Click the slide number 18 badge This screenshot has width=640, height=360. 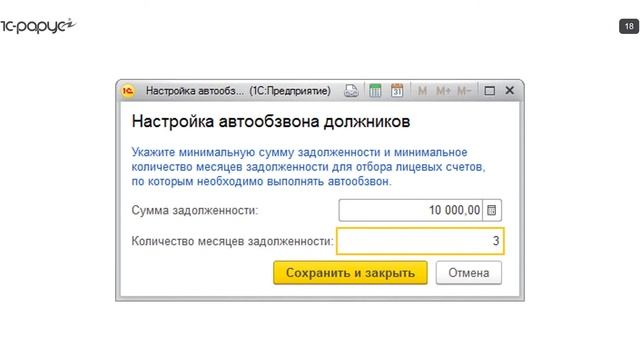pos(629,26)
